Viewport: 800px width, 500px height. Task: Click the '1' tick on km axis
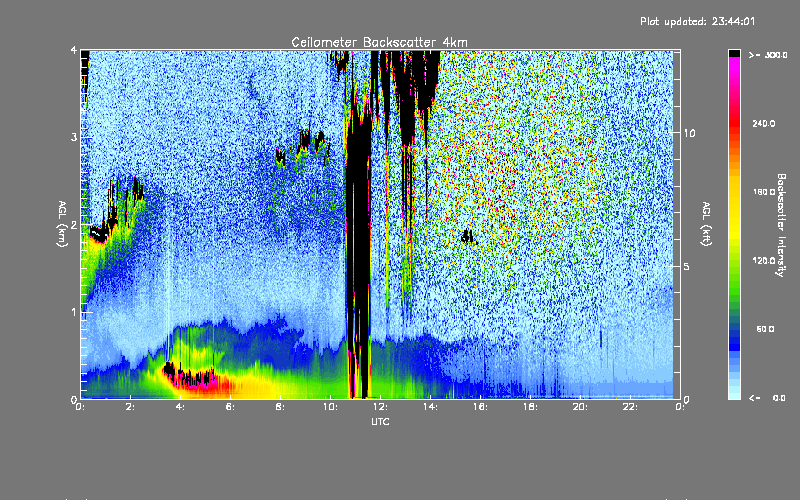[x=74, y=312]
